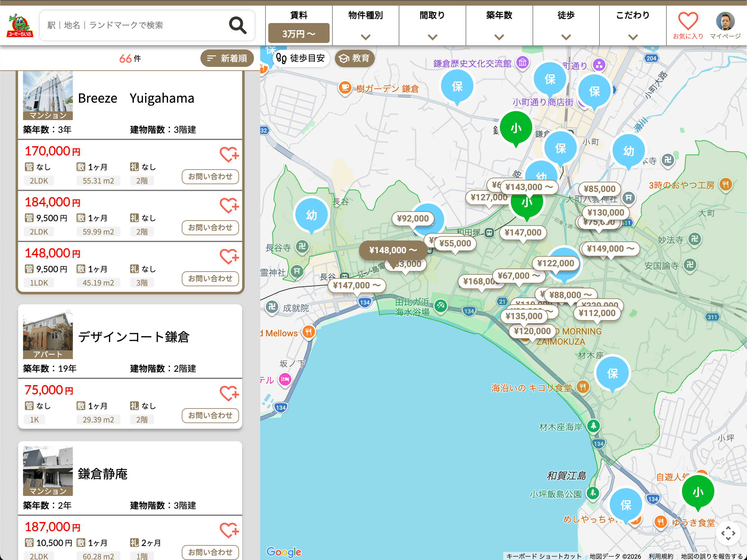
Task: Click お問い合わせ for the 148,000円 1LDK unit
Action: 210,278
